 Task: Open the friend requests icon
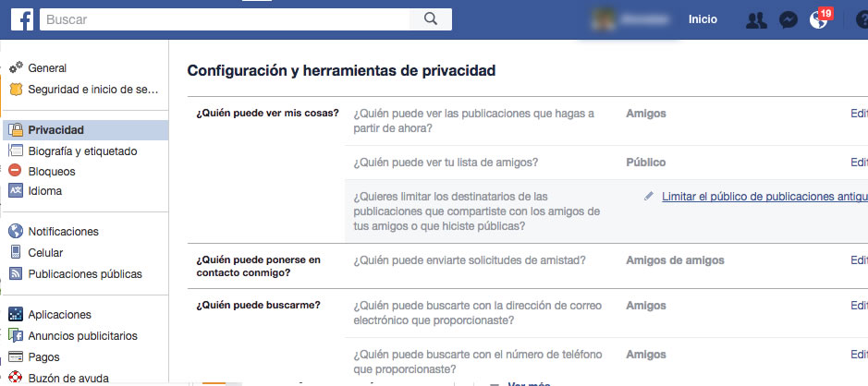coord(755,19)
